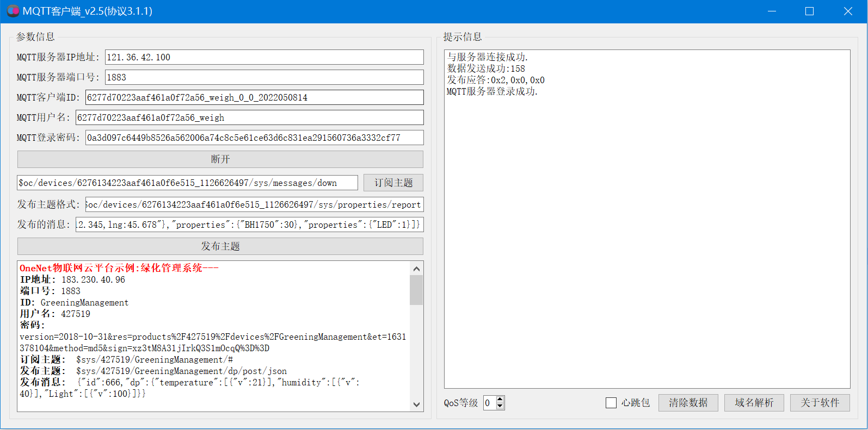Click the example panel scroll down arrow
868x430 pixels.
point(416,404)
